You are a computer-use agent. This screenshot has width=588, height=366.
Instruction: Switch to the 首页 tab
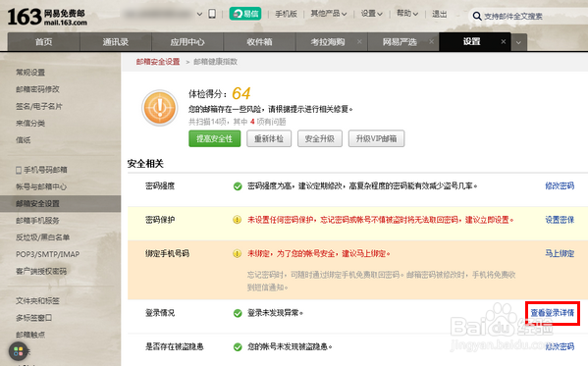click(x=43, y=42)
